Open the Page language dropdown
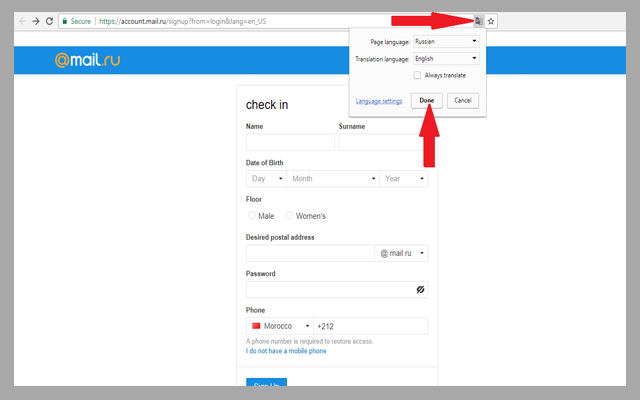This screenshot has width=640, height=400. (x=446, y=42)
